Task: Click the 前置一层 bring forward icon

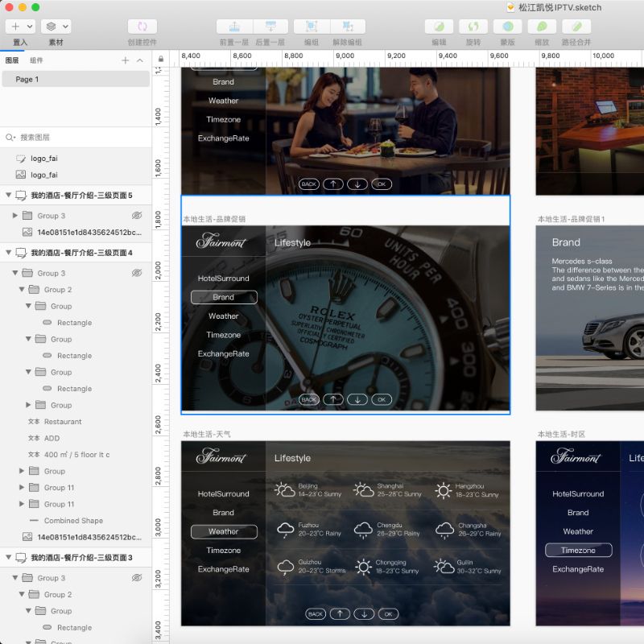Action: pos(235,27)
